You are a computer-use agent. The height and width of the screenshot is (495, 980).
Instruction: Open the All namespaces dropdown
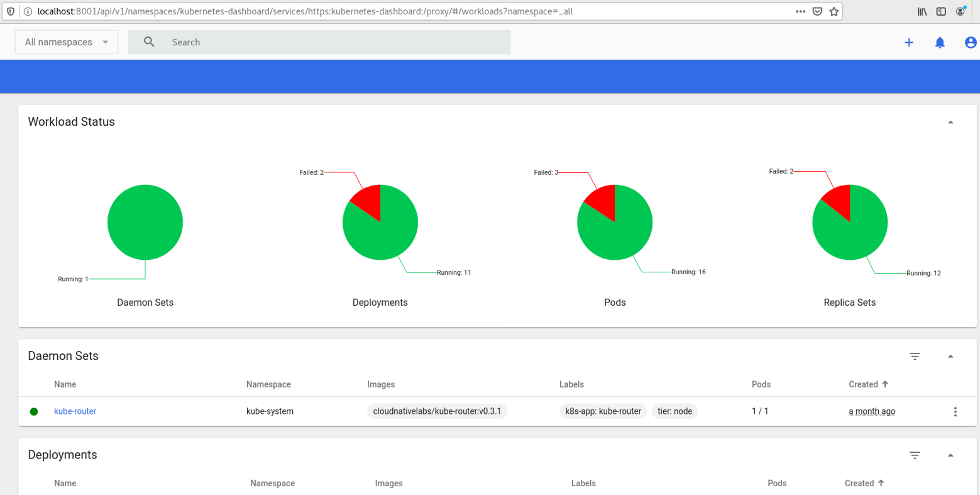tap(66, 42)
